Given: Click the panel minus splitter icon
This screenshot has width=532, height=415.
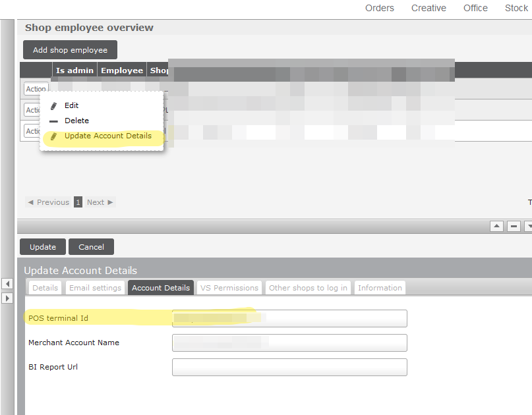Looking at the screenshot, I should pos(514,226).
